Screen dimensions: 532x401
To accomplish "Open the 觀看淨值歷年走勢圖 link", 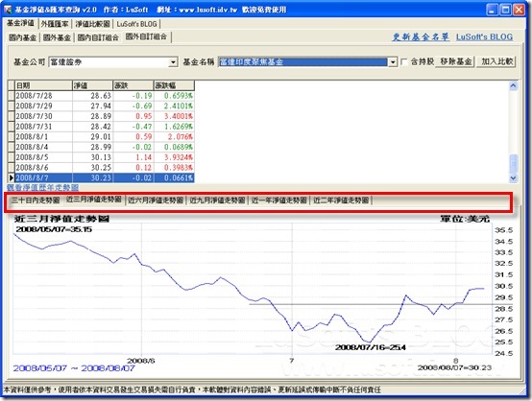I will pyautogui.click(x=43, y=187).
